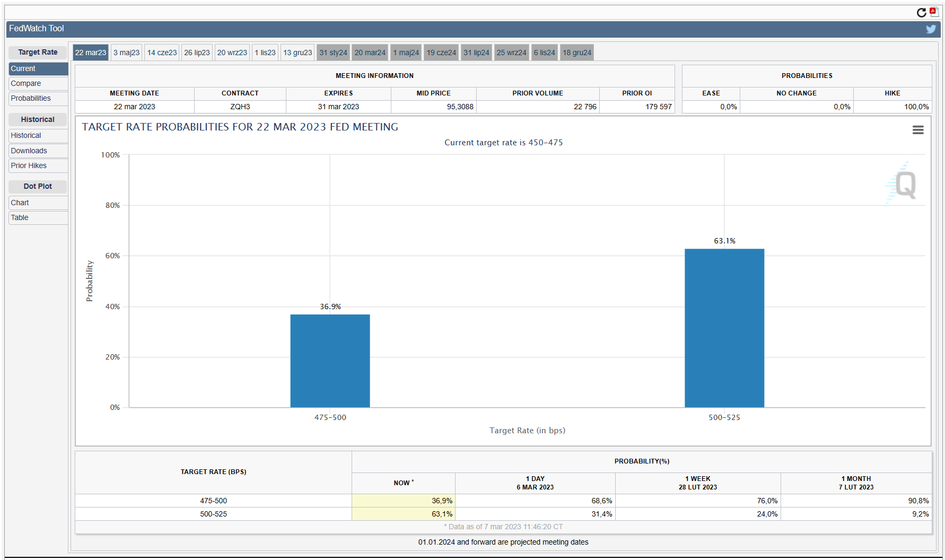Viewport: 945px width, 560px height.
Task: Open the chart hamburger context menu
Action: tap(918, 130)
